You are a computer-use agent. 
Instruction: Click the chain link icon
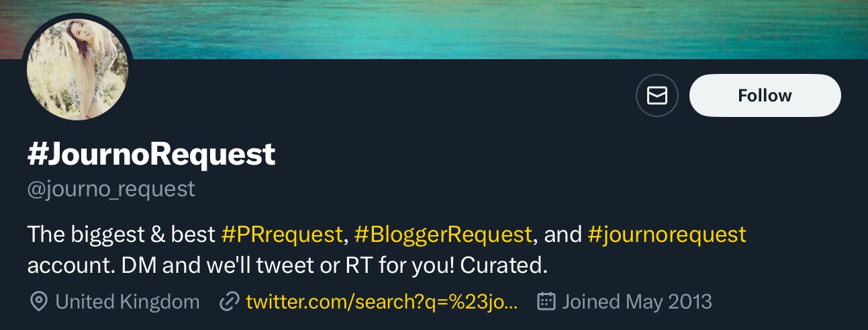(x=230, y=302)
